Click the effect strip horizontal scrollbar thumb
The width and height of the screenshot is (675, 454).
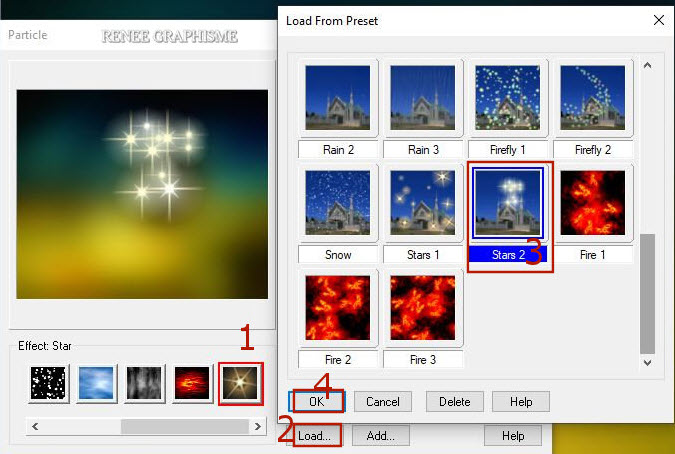pyautogui.click(x=185, y=426)
